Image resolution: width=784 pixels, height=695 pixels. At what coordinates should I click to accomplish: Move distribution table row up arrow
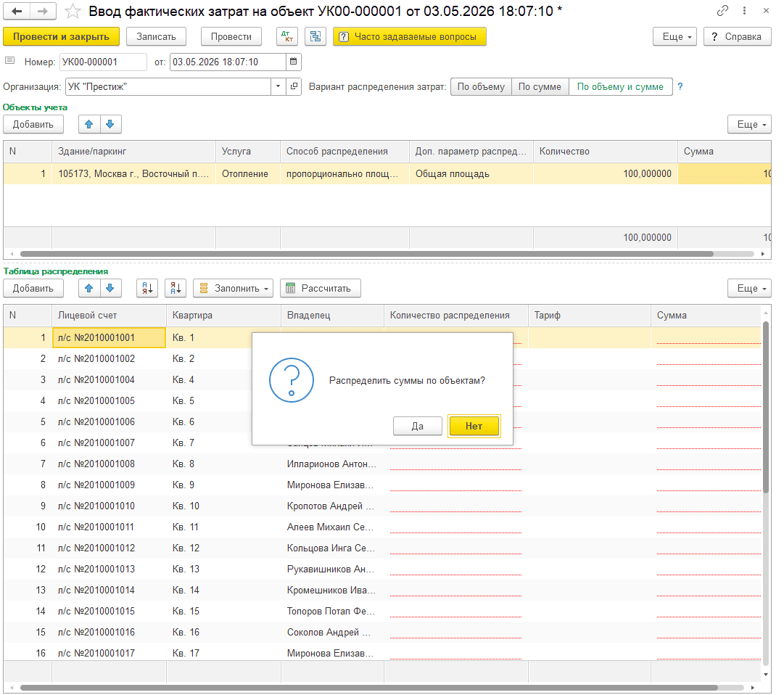(89, 289)
